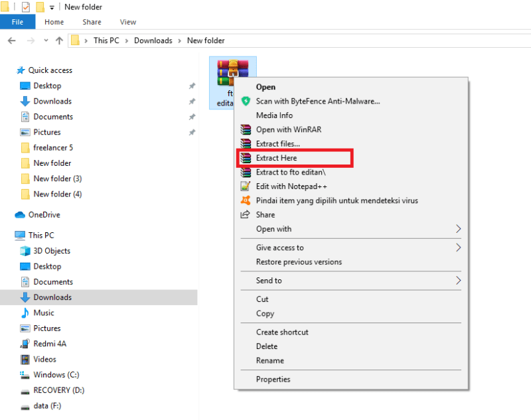Click the This PC monitor icon in the sidebar

click(x=20, y=236)
